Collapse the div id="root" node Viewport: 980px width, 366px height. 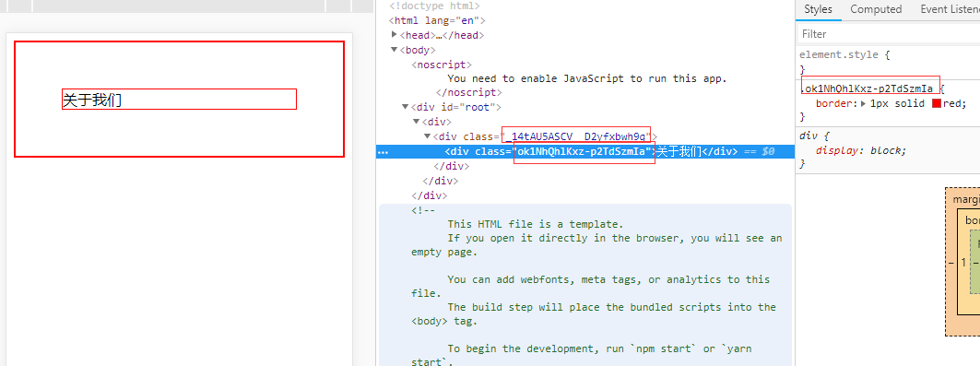(405, 107)
